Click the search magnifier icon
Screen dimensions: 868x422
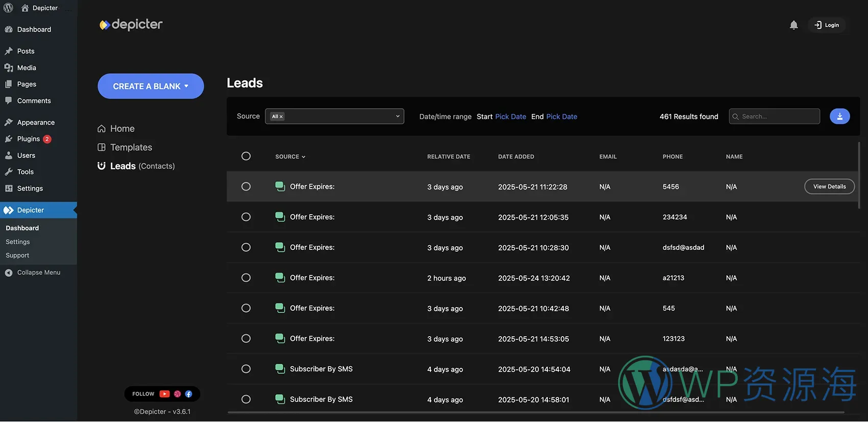point(736,116)
